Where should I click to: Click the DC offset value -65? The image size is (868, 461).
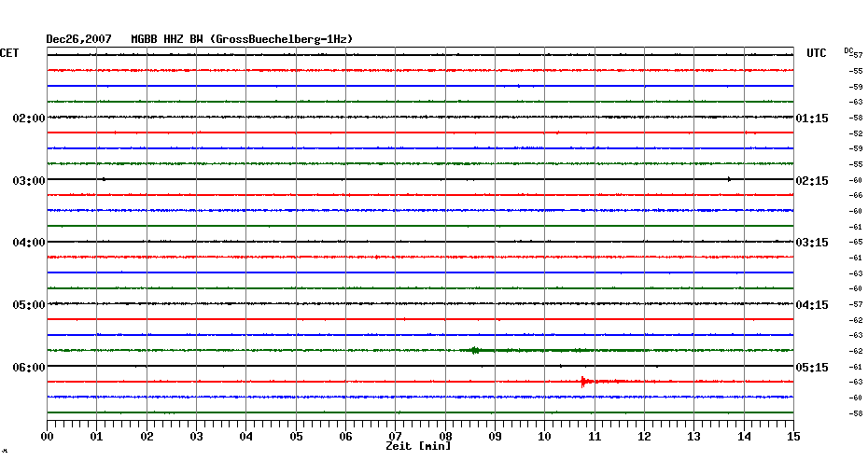pyautogui.click(x=855, y=243)
